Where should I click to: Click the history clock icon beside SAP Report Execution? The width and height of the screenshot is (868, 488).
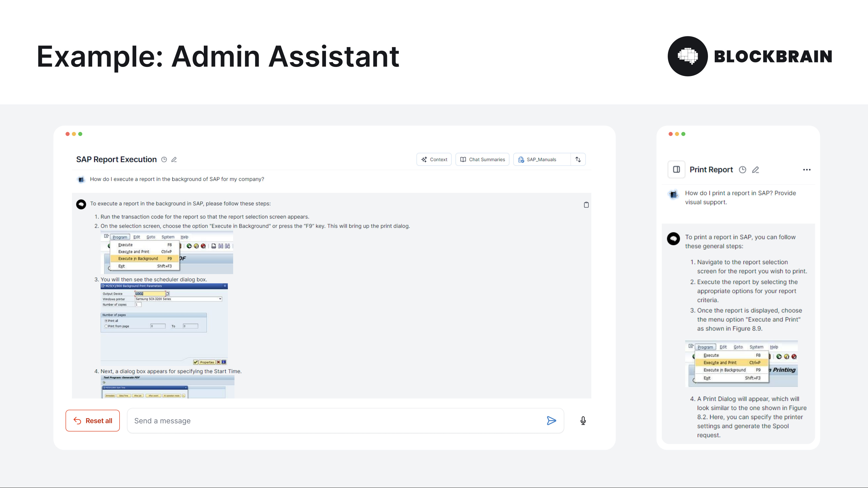pyautogui.click(x=164, y=160)
